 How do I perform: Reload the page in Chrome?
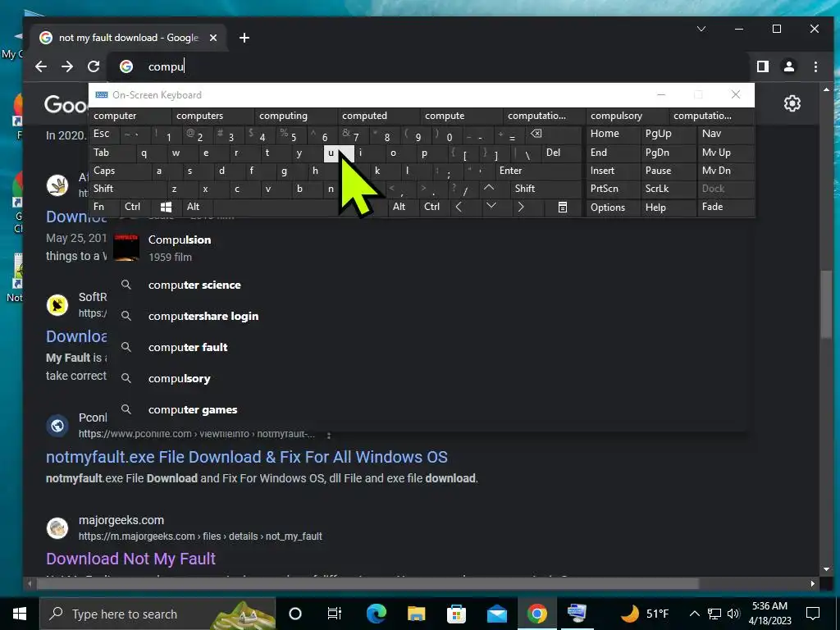(94, 66)
